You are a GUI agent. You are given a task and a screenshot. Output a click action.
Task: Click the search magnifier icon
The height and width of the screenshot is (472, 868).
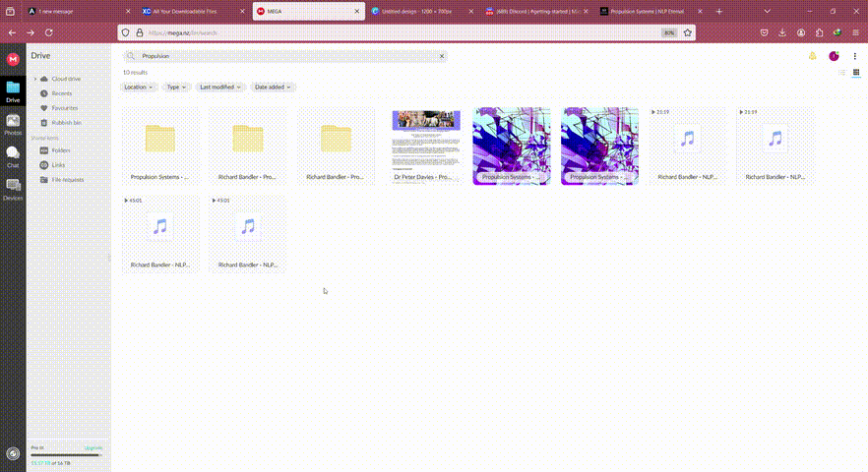coord(131,56)
